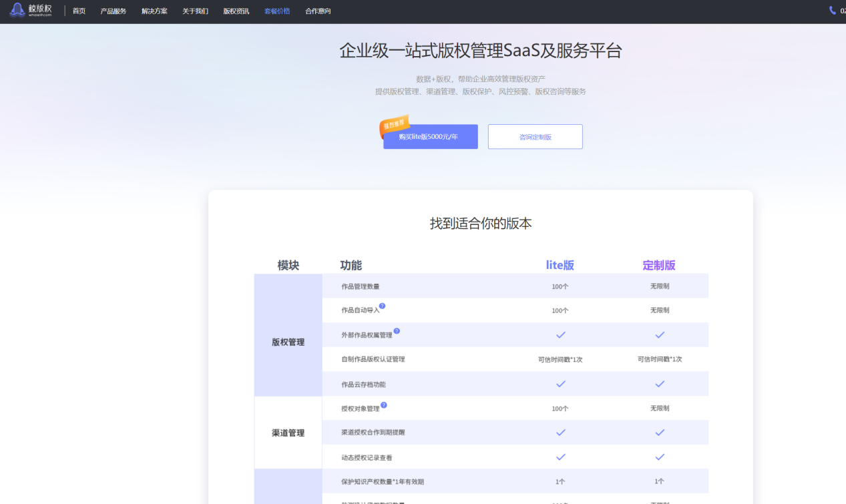Viewport: 846px width, 504px height.
Task: Select 关于我们 in the top navigation
Action: (195, 11)
